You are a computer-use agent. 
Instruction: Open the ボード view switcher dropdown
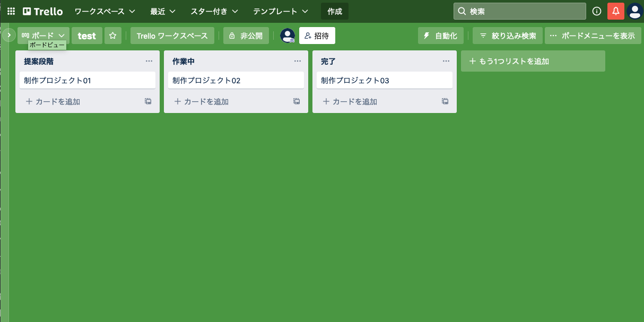(x=43, y=36)
